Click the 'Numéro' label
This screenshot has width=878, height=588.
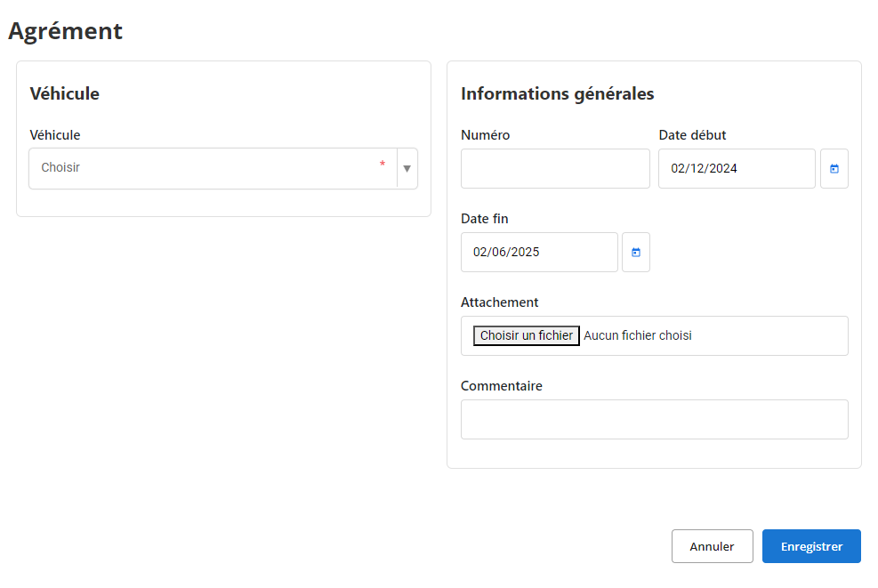coord(485,135)
